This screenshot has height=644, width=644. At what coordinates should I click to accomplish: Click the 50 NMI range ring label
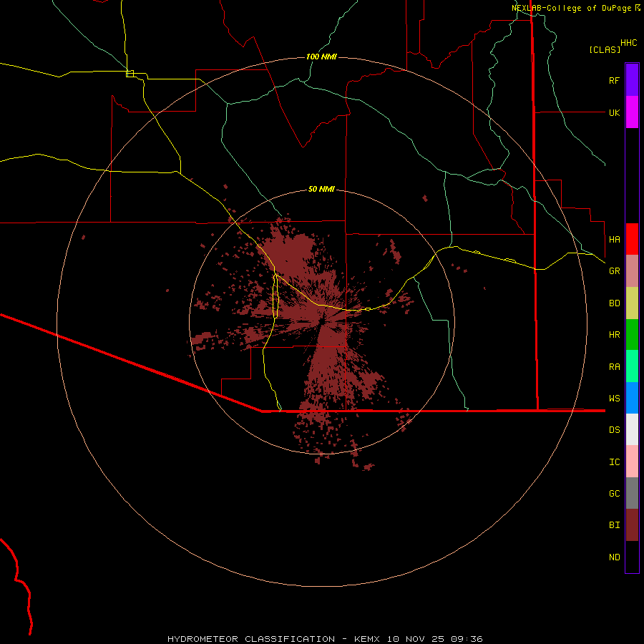pyautogui.click(x=321, y=190)
